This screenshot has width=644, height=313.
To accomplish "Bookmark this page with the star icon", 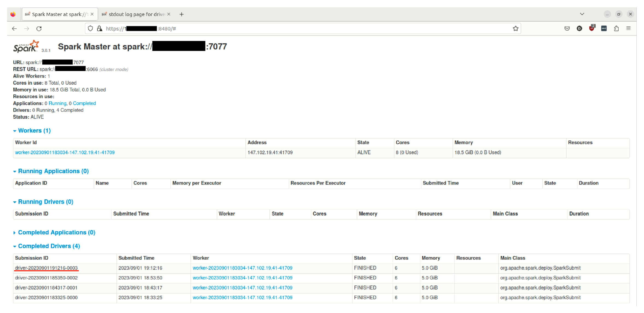I will [515, 29].
